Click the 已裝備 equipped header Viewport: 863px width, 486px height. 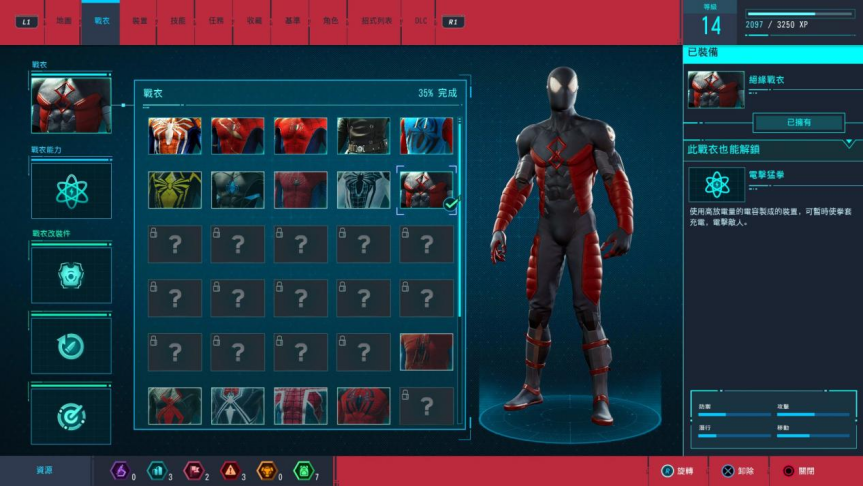[703, 52]
